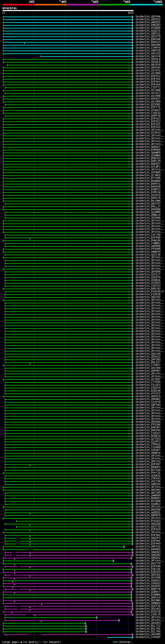
Task: Select hit UniRef100_Q93YH4
Action: pos(148,17)
